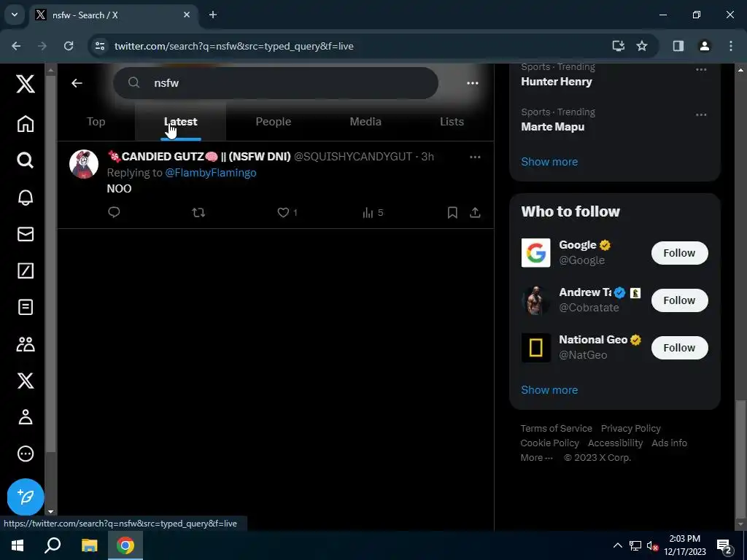
Task: Open Notifications bell icon
Action: tap(26, 197)
